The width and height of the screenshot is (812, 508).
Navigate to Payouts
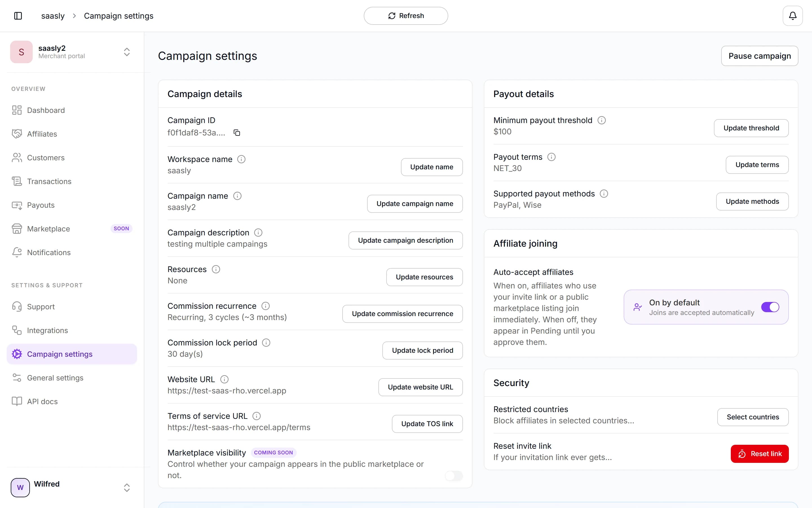72,205
